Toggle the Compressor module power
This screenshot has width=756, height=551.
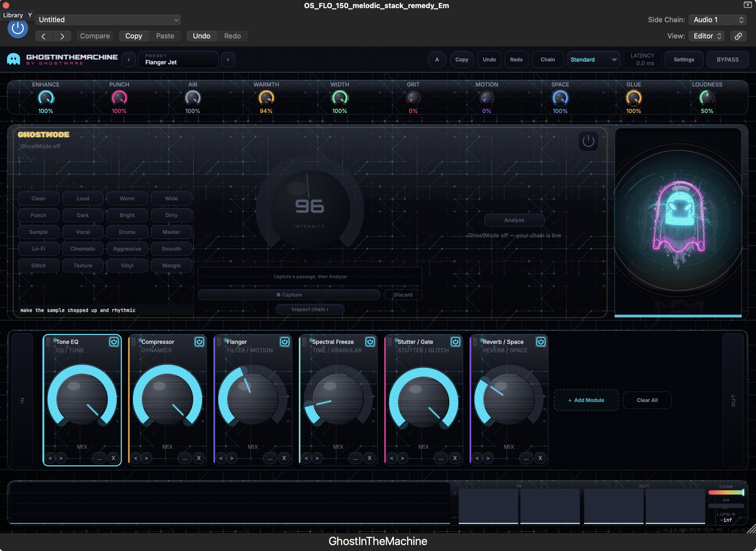(x=199, y=342)
